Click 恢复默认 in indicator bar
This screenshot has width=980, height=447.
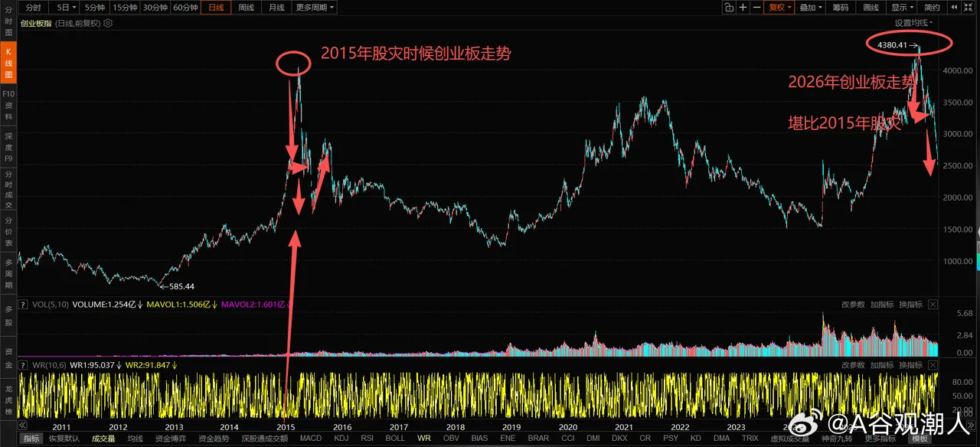click(x=63, y=439)
